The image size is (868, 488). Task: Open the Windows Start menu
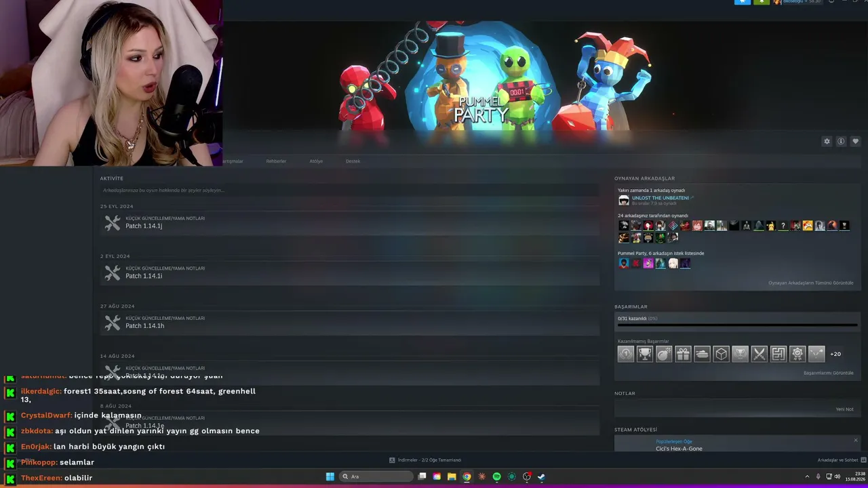[330, 476]
